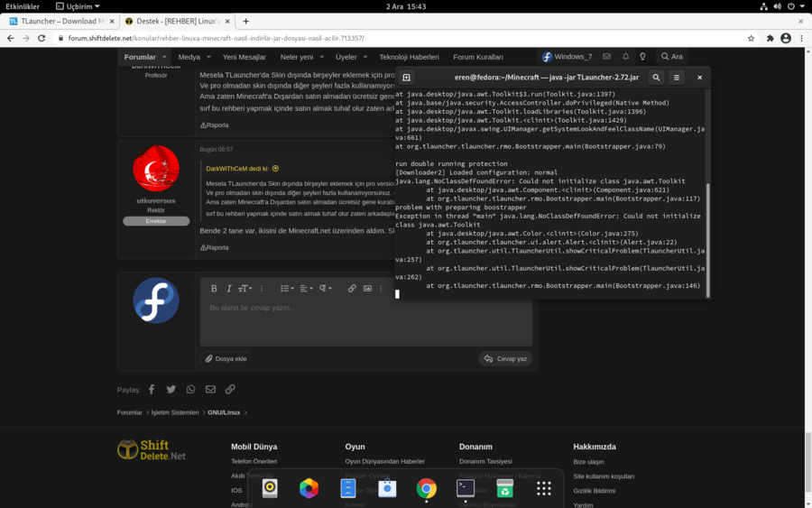Screen dimensions: 812x508
Task: Switch to the TLauncher Download browser tab
Action: click(56, 21)
